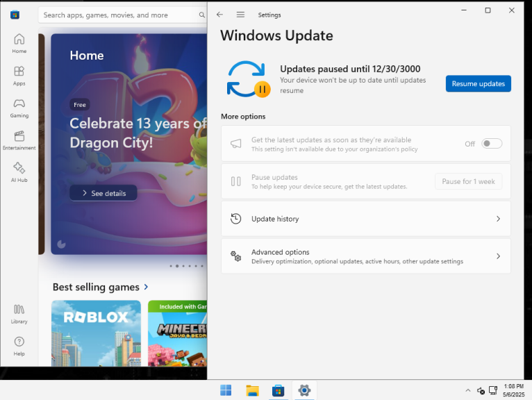This screenshot has height=400, width=532.
Task: Show hidden system tray icons
Action: (x=468, y=390)
